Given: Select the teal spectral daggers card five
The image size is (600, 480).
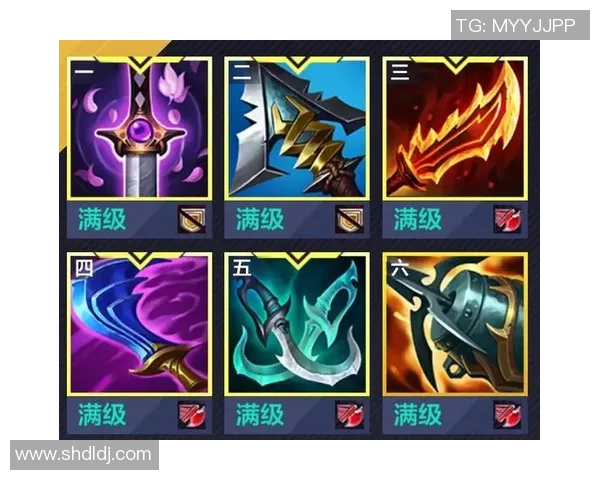Looking at the screenshot, I should [x=297, y=324].
